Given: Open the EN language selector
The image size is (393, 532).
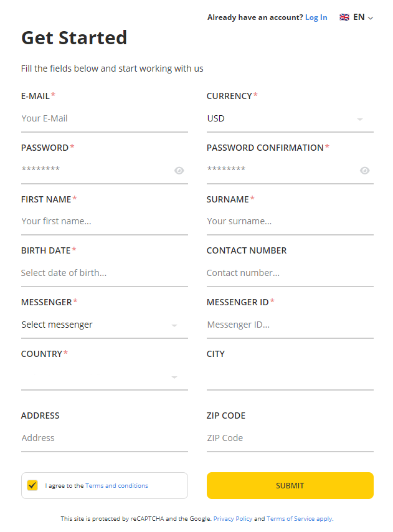Looking at the screenshot, I should [x=359, y=17].
